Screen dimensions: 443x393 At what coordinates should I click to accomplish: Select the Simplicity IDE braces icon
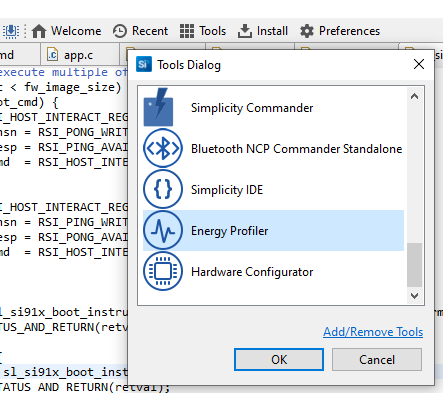(163, 189)
